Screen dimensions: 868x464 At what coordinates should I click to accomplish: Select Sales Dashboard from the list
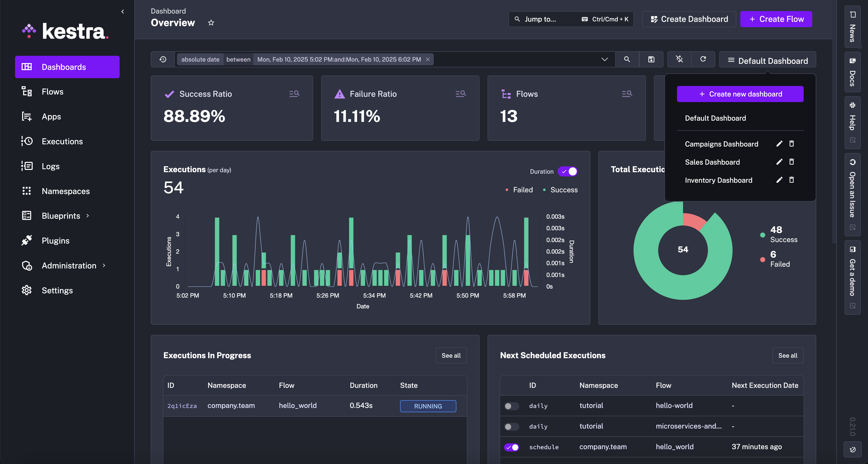tap(712, 162)
